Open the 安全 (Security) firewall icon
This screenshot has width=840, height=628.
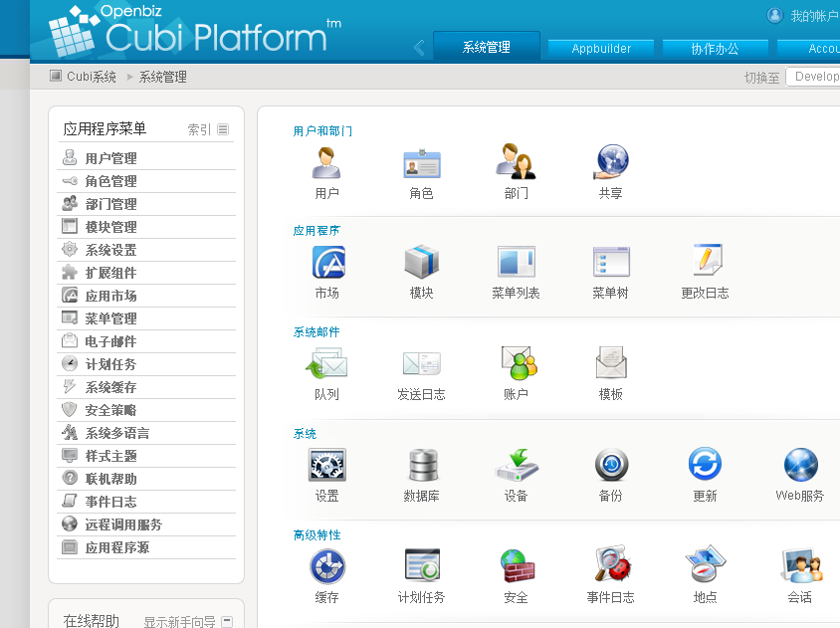(x=517, y=565)
